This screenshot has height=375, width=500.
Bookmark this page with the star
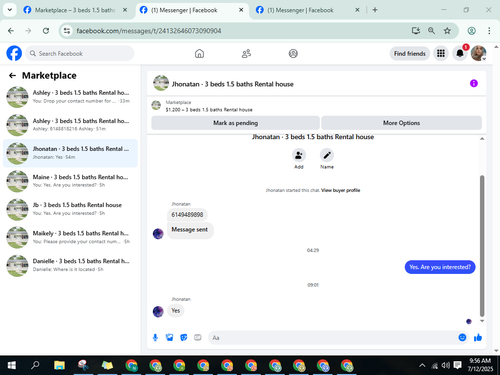point(447,31)
